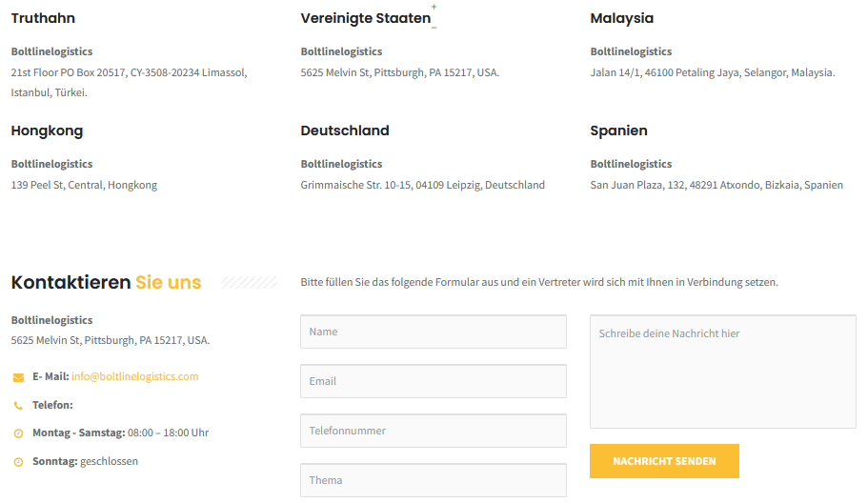Send the form with Nachricht Senden button
This screenshot has height=503, width=868.
pyautogui.click(x=664, y=461)
